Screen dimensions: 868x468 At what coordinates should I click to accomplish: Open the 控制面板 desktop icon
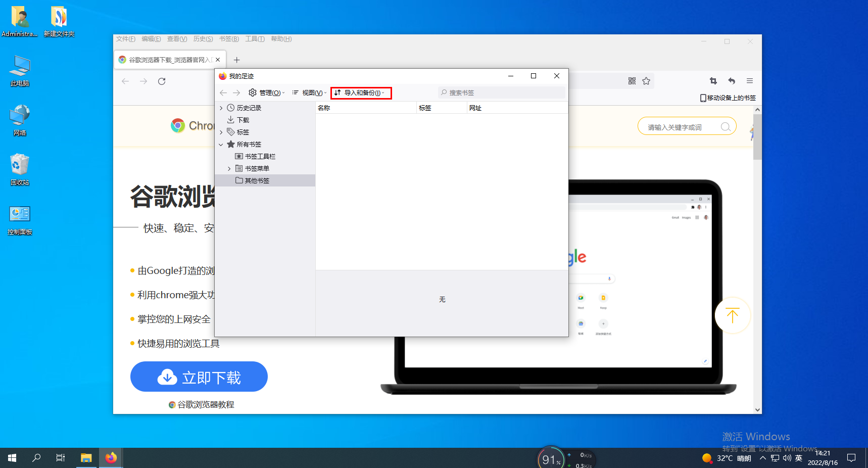20,219
